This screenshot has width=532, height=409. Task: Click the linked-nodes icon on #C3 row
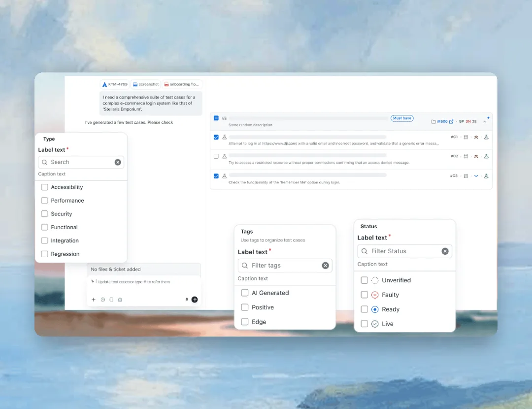[466, 176]
